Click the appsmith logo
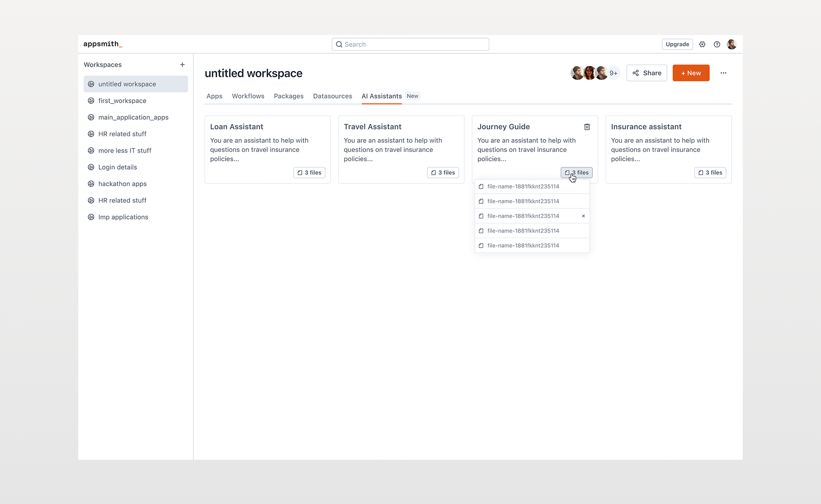 click(x=103, y=44)
